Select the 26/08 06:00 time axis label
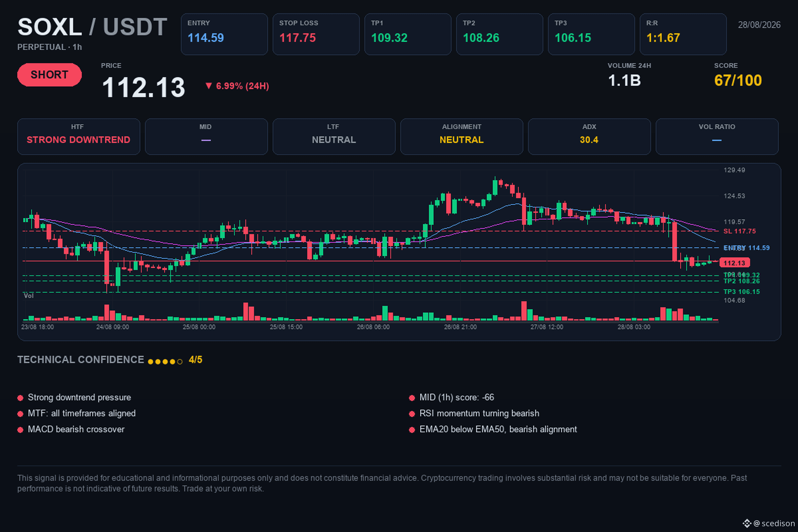798x532 pixels. coord(373,327)
